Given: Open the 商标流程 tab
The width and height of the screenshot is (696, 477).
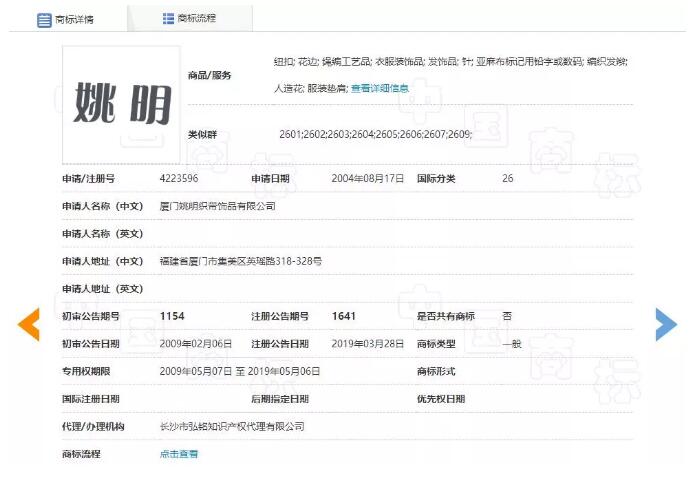Looking at the screenshot, I should (x=196, y=18).
